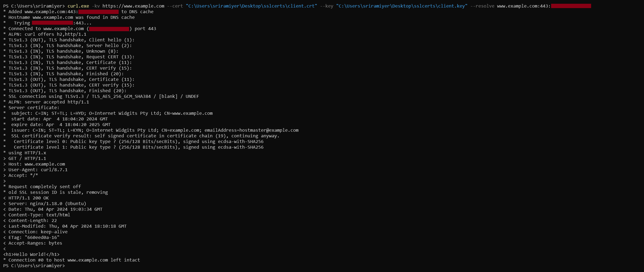Click the client.key file path argument
644x272 pixels.
(402, 6)
